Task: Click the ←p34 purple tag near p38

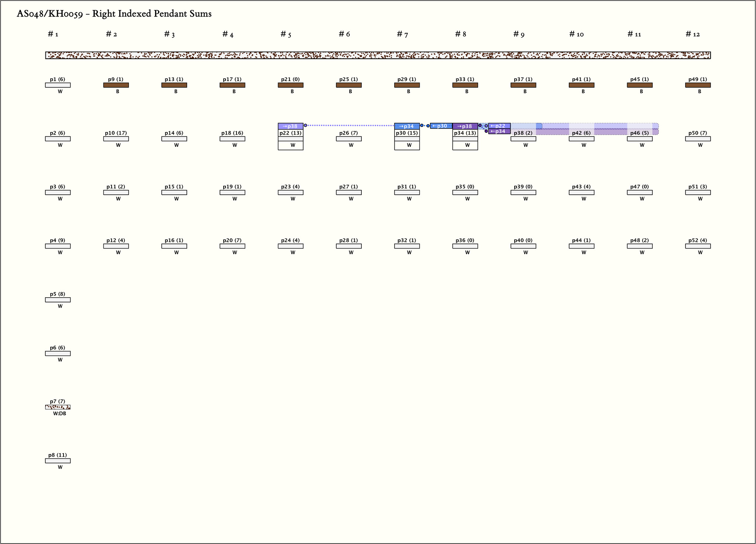Action: point(499,131)
